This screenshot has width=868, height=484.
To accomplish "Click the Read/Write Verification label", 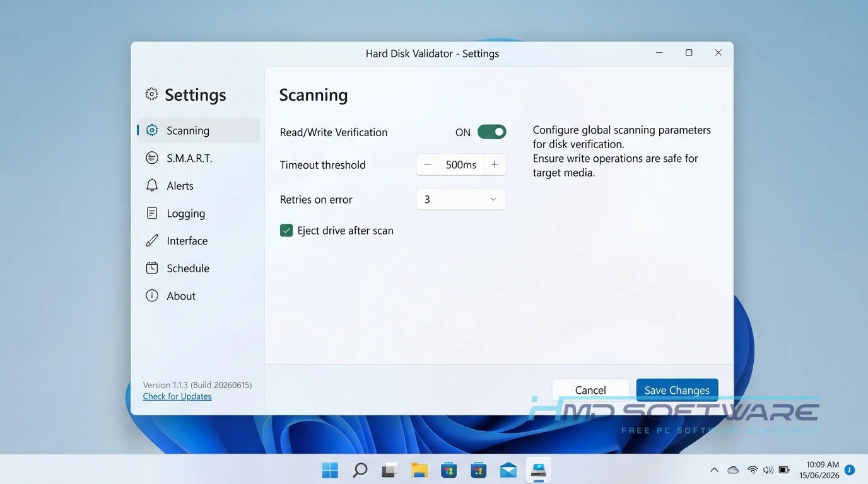I will (x=334, y=132).
